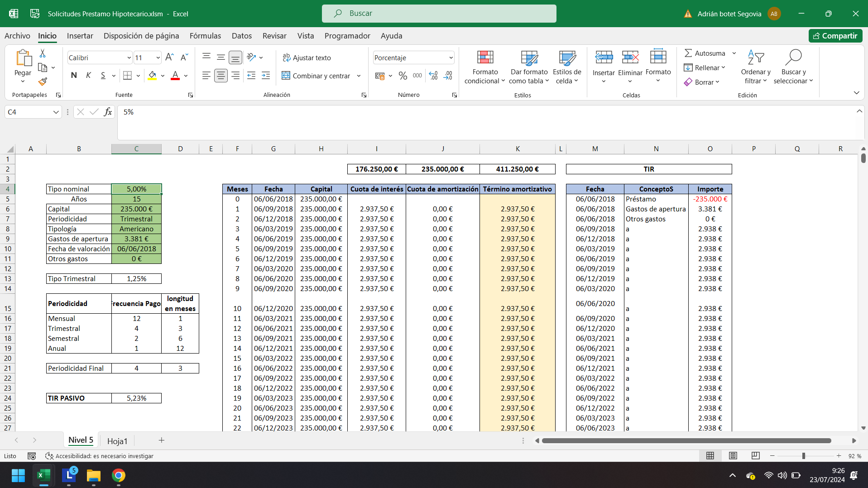Click the Cut scissors icon

tap(43, 53)
